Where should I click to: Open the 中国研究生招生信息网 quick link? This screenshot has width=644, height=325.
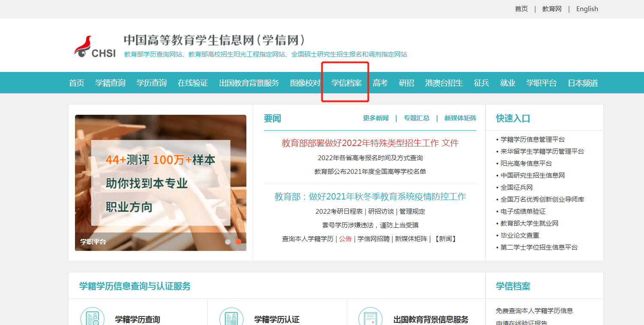(533, 176)
